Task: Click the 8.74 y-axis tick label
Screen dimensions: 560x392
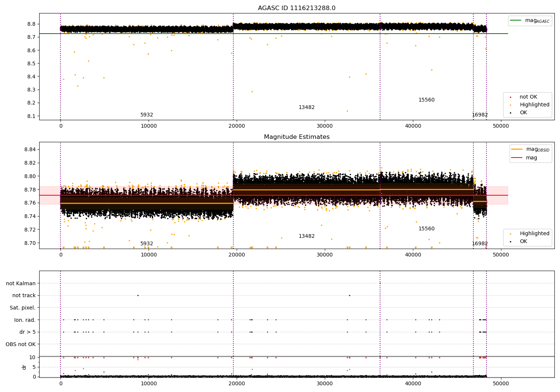Action: 30,217
